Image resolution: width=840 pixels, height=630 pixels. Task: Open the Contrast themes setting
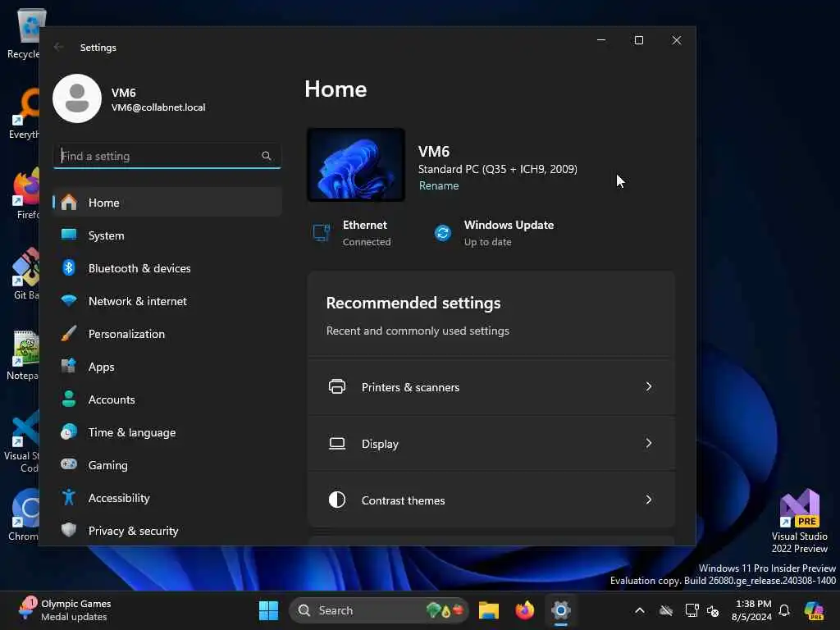[x=491, y=500]
